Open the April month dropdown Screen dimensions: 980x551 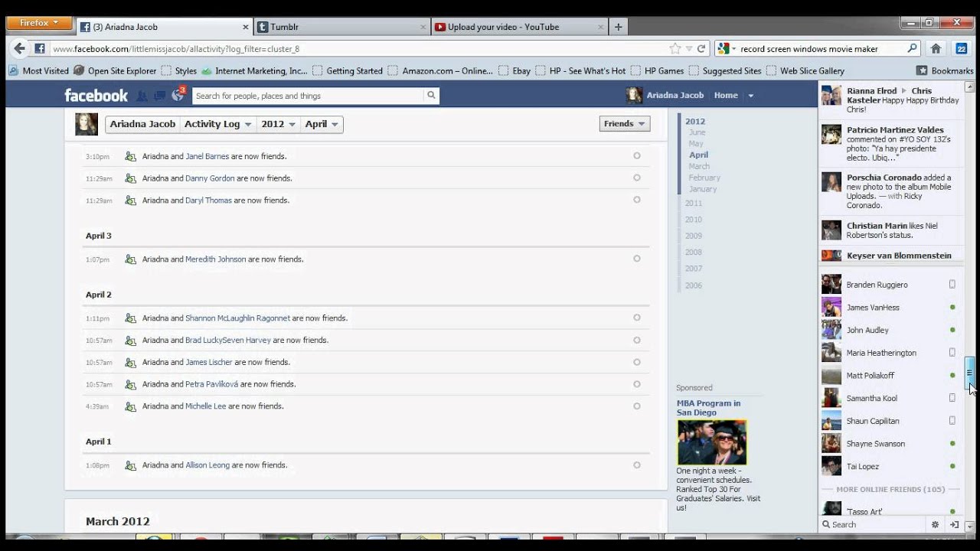pos(322,124)
